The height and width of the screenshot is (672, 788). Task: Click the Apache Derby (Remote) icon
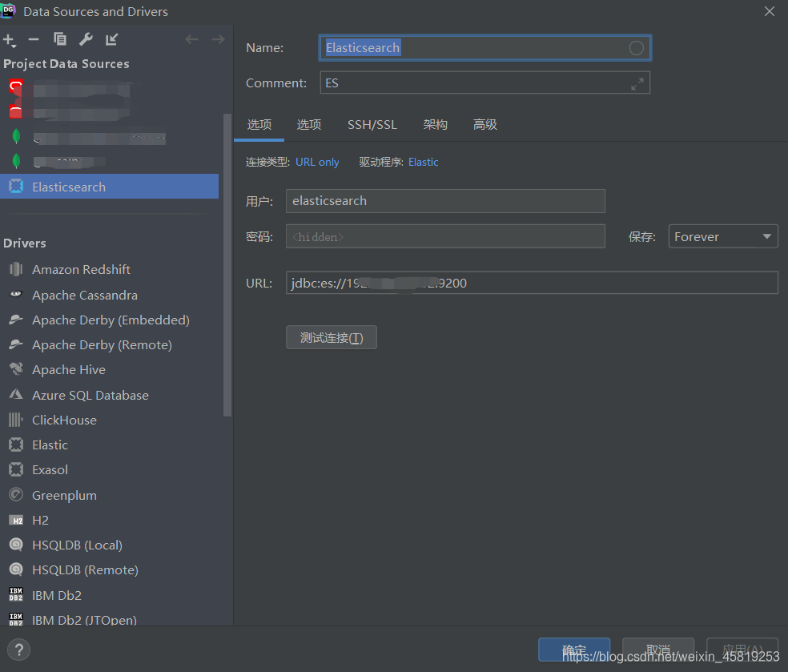point(16,344)
